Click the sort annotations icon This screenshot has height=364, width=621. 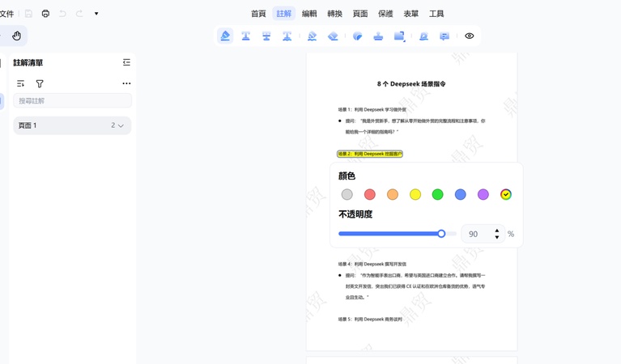(20, 83)
